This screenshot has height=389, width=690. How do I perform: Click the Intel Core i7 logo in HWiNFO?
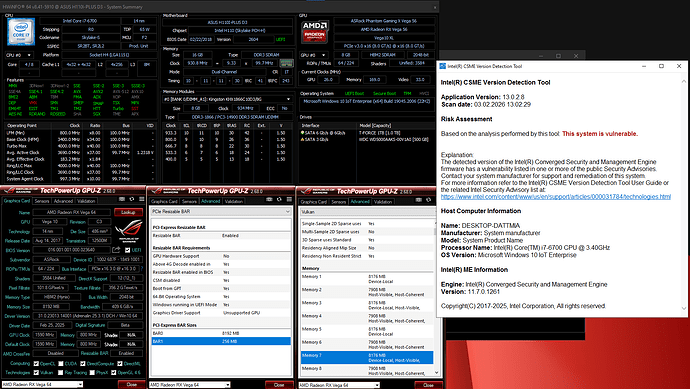[21, 32]
